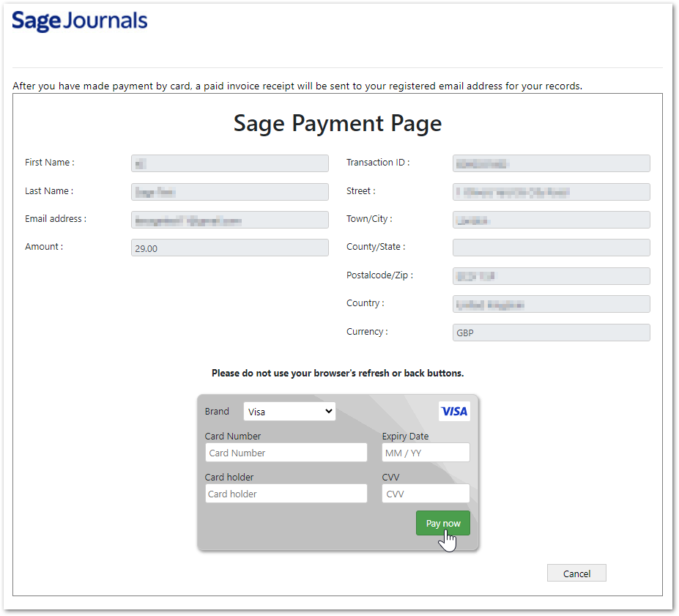The width and height of the screenshot is (679, 616).
Task: Select the empty County/State field
Action: (x=552, y=248)
